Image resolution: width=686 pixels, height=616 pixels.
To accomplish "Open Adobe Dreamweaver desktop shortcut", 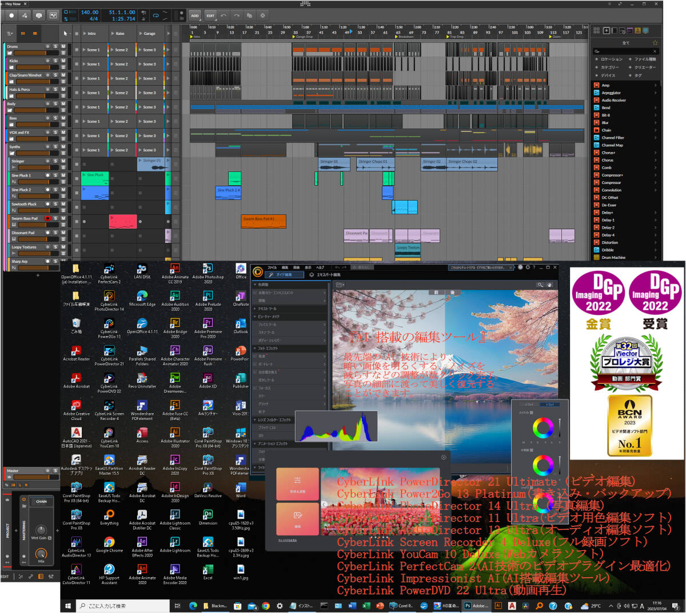I will [175, 383].
